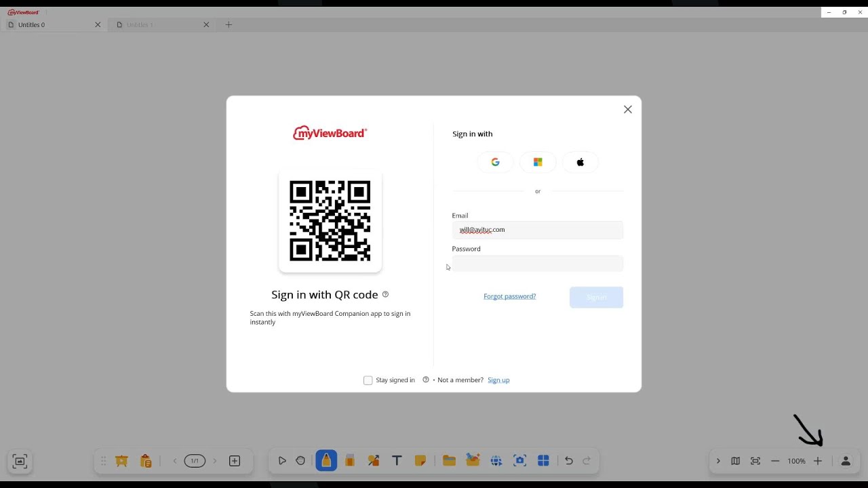Sign in using the Apple icon
This screenshot has width=868, height=488.
coord(580,162)
